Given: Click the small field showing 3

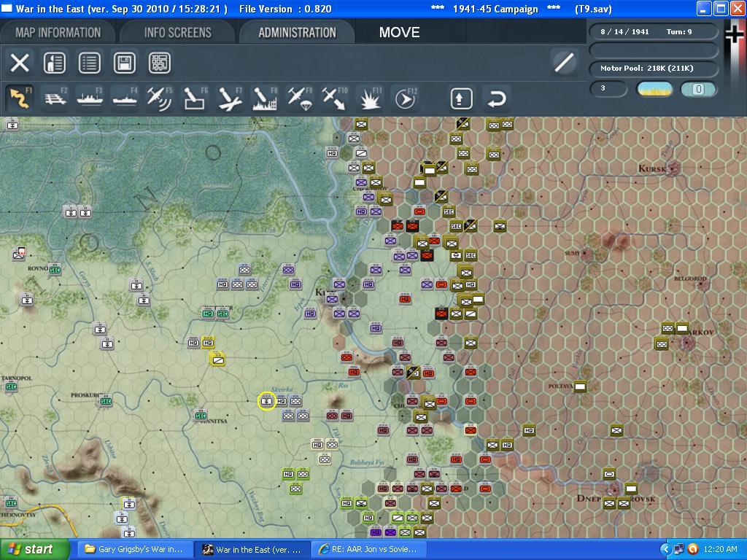Looking at the screenshot, I should (x=608, y=89).
